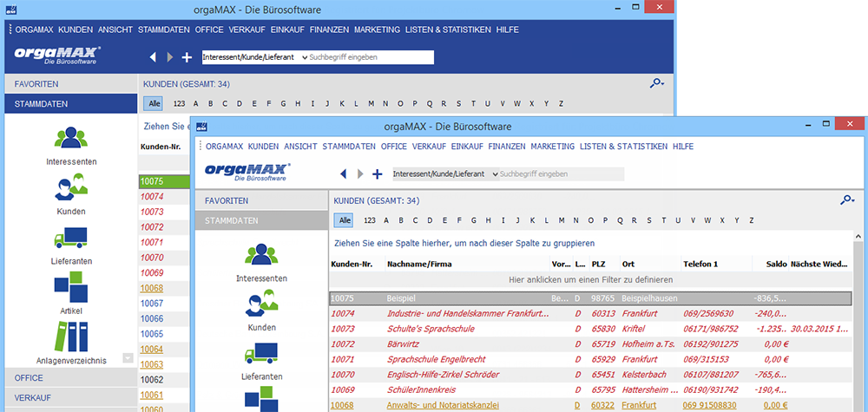Select Alle filter in front window
Image resolution: width=868 pixels, height=412 pixels.
[x=345, y=220]
